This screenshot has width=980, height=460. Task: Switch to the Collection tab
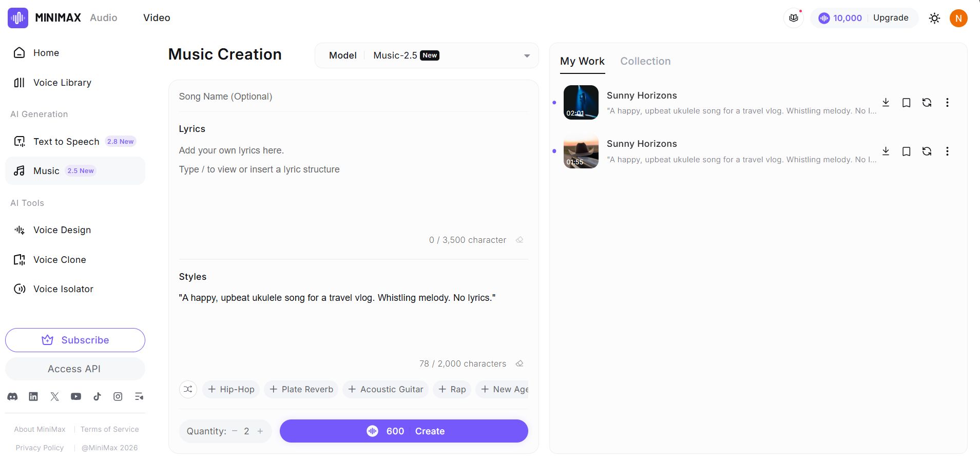point(645,61)
